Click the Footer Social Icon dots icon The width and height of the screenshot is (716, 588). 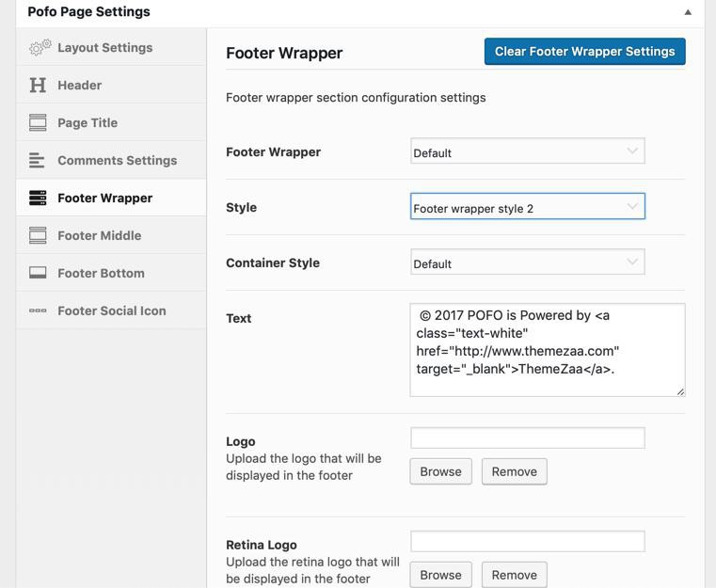click(38, 311)
